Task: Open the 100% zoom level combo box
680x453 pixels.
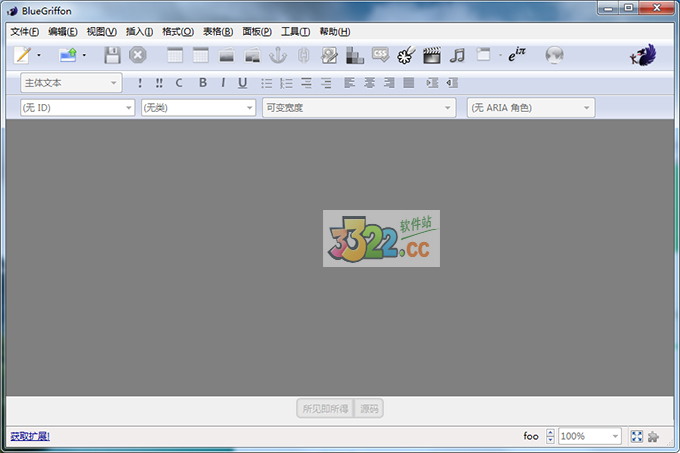Action: pos(589,436)
